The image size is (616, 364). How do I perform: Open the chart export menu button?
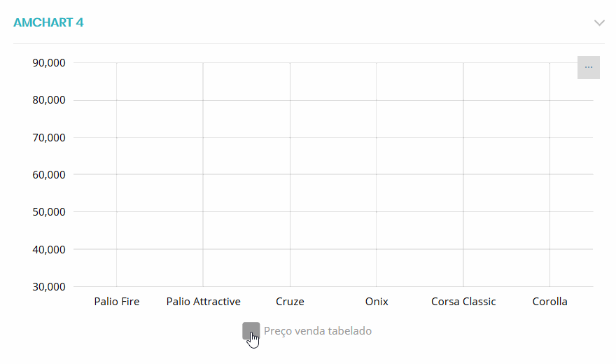(588, 67)
